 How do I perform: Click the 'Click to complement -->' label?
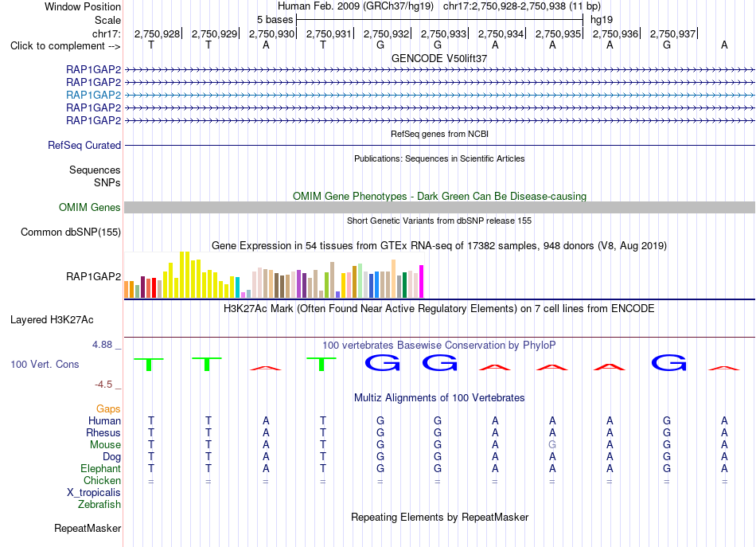tap(65, 46)
